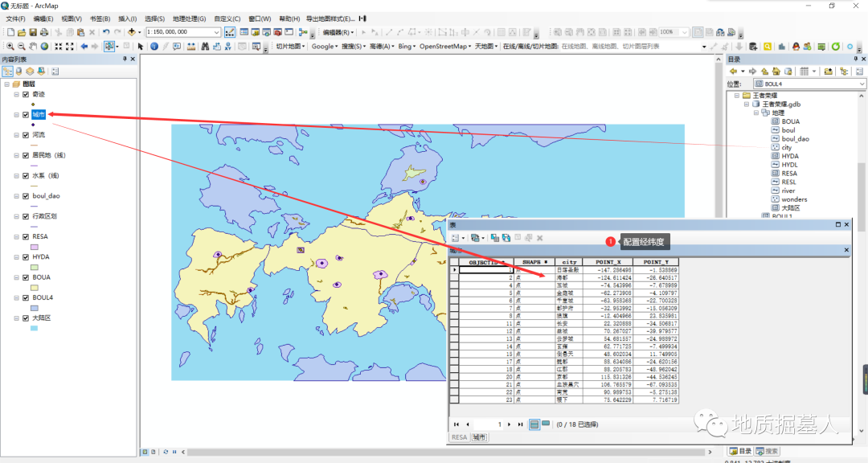Viewport: 868px width, 463px height.
Task: Expand the OpenStreetMap dropdown
Action: [x=445, y=47]
